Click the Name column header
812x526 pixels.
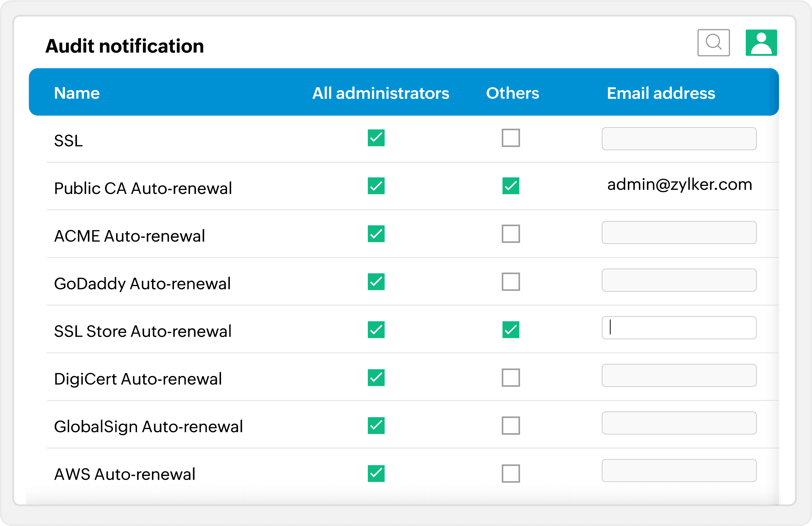[77, 93]
